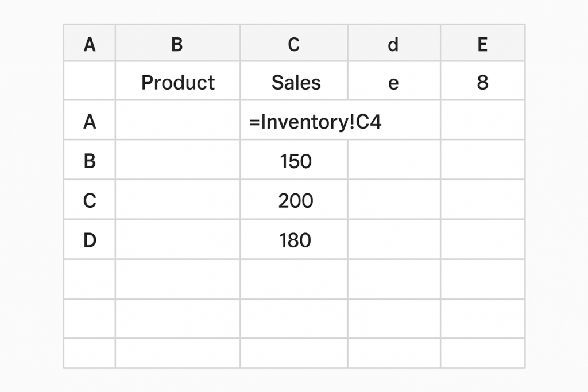Select the Product header cell
Screen dimensions: 588x392
point(177,81)
